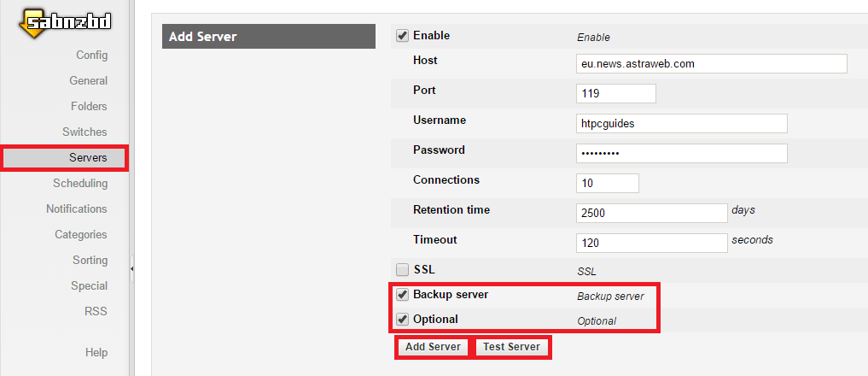Screen dimensions: 868x376
Task: Toggle the SSL checkbox
Action: pos(402,270)
